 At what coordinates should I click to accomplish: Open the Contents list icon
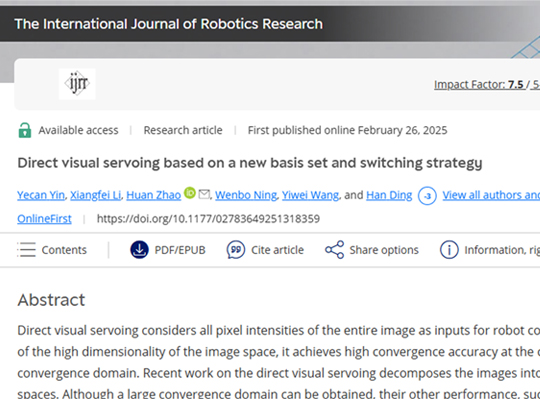tap(26, 249)
